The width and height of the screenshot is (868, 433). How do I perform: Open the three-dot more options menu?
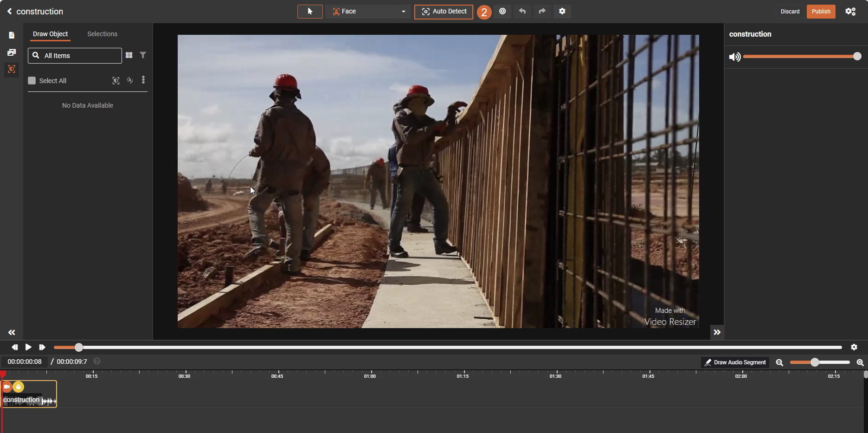coord(143,80)
